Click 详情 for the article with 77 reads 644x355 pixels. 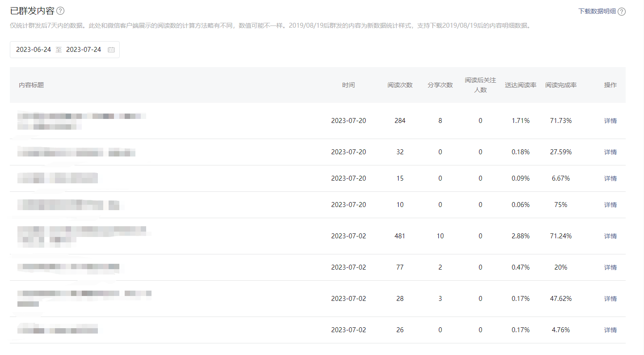[610, 267]
